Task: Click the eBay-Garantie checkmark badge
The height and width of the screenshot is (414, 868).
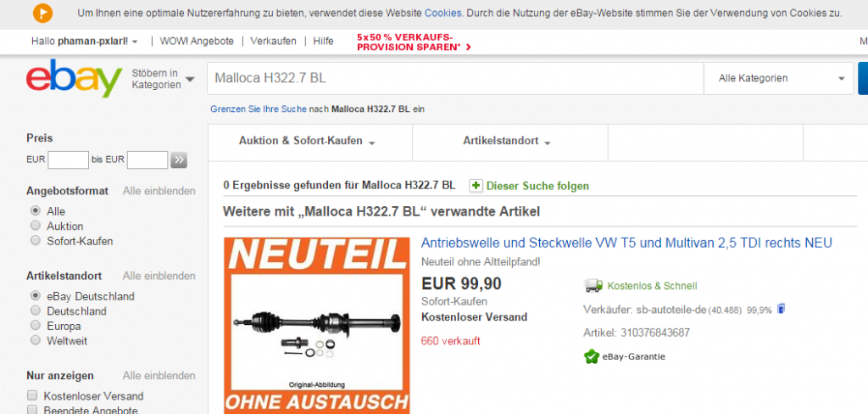Action: pos(592,356)
